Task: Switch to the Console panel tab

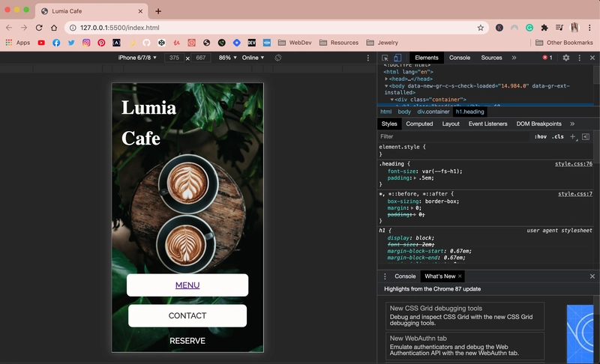Action: (x=460, y=58)
